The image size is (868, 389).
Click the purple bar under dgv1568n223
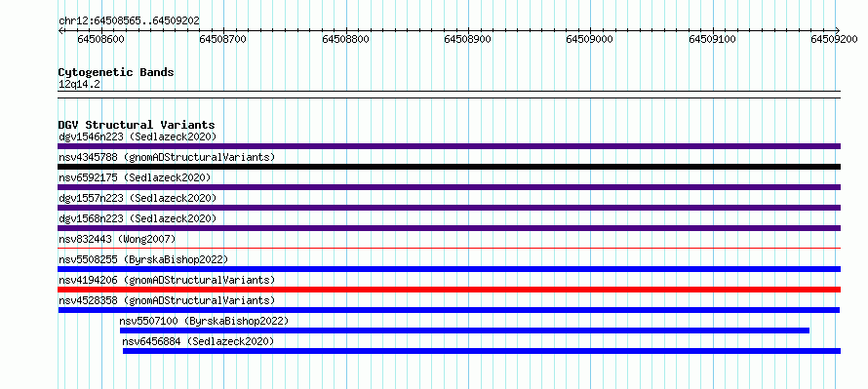click(x=449, y=228)
